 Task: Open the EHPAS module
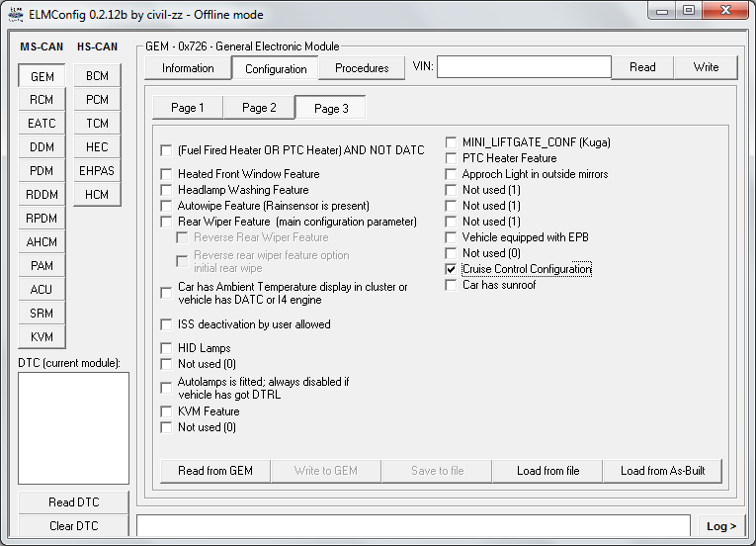[97, 171]
